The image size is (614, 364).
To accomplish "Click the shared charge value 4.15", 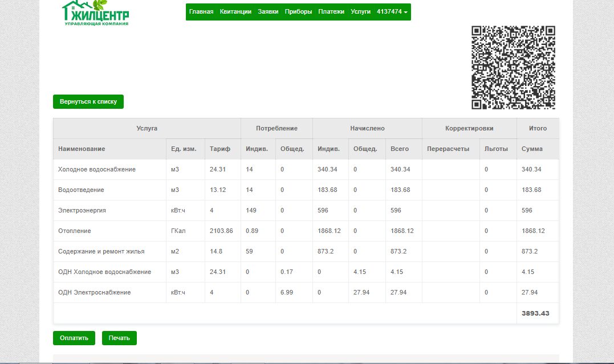I will (x=360, y=272).
